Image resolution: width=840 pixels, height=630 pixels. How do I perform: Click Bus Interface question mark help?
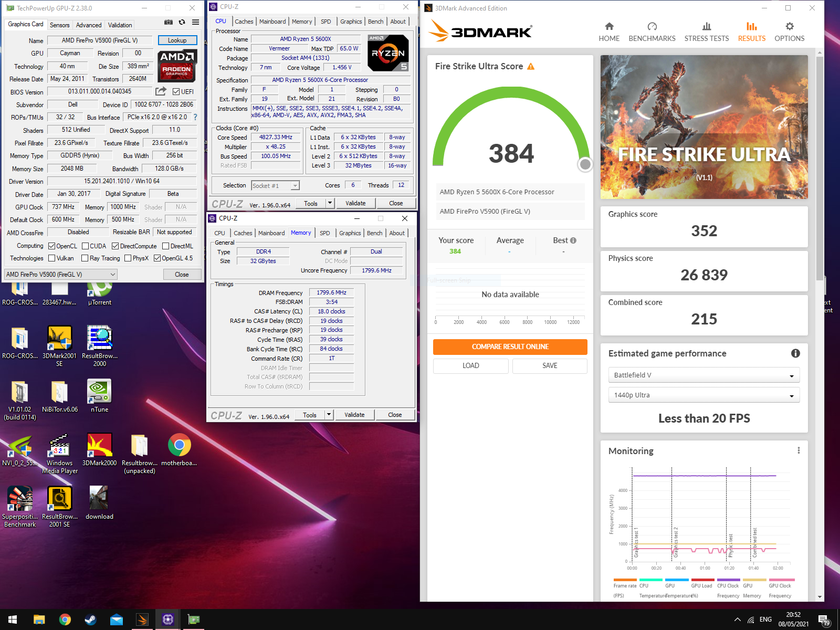click(x=195, y=117)
